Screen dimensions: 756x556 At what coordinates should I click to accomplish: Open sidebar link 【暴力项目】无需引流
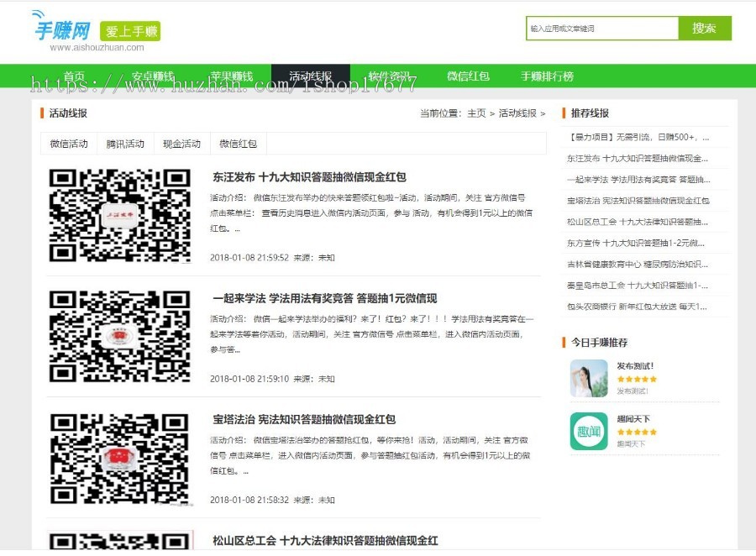point(638,137)
